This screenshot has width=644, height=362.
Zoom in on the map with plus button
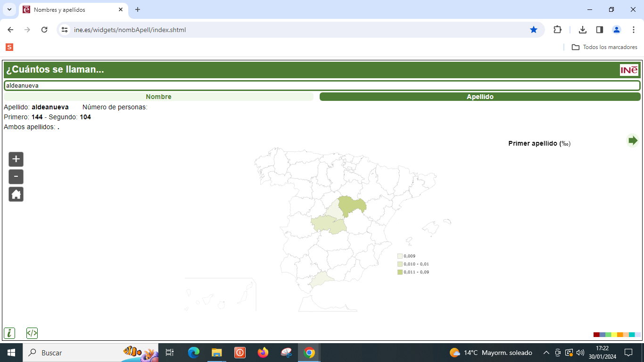(x=16, y=159)
